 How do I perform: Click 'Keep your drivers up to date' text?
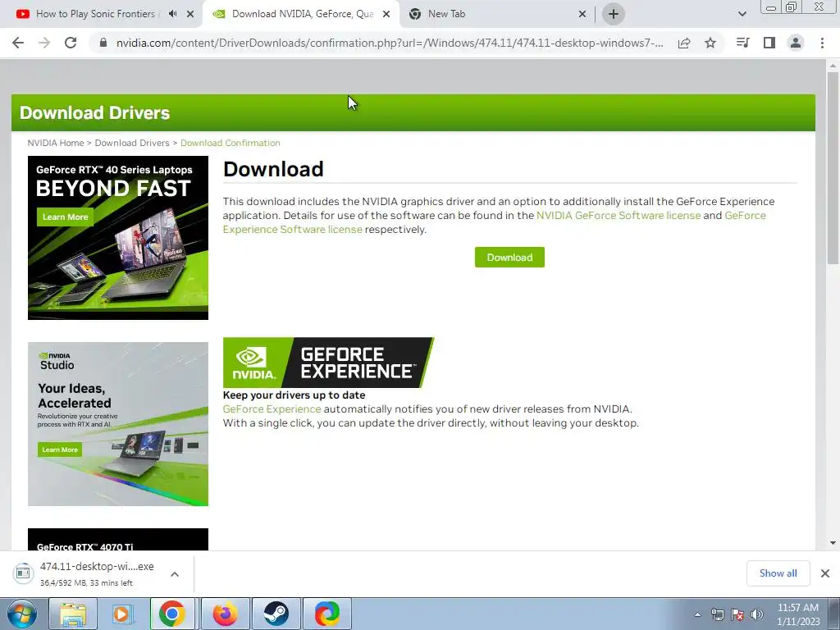click(294, 395)
